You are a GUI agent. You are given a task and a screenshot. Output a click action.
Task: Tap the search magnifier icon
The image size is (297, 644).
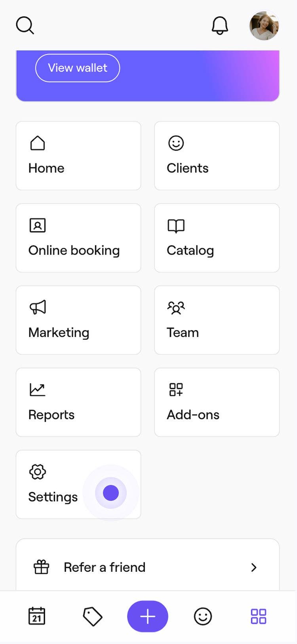point(25,26)
